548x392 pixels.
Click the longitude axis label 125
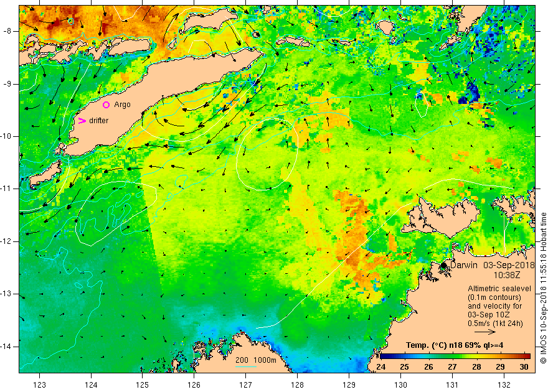click(143, 385)
